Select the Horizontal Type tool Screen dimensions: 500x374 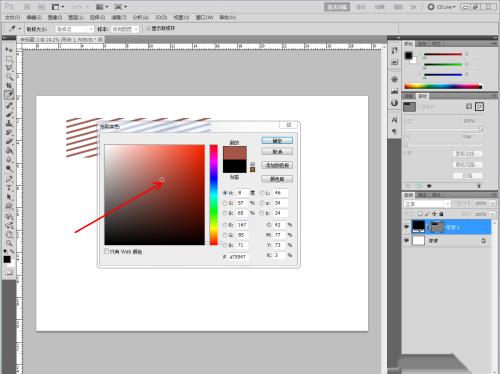click(9, 188)
